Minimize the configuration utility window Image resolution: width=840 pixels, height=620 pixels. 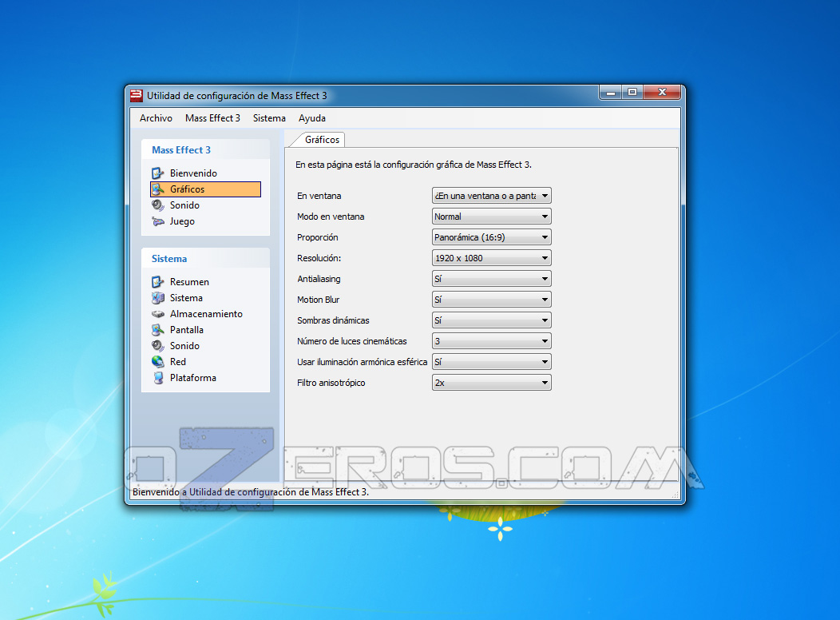click(x=610, y=92)
